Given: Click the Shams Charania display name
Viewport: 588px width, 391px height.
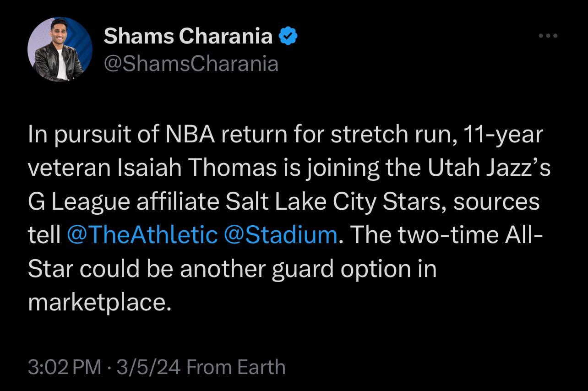Looking at the screenshot, I should 188,36.
